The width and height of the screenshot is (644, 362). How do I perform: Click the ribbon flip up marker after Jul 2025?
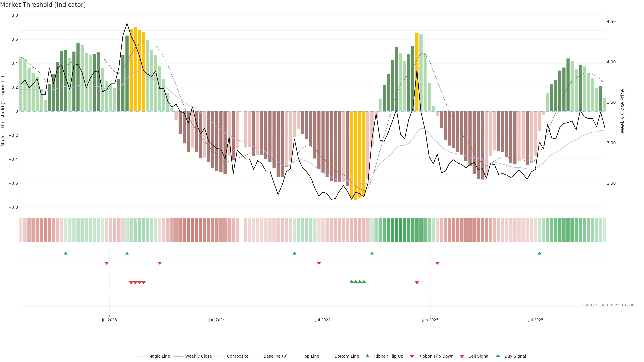coord(539,253)
